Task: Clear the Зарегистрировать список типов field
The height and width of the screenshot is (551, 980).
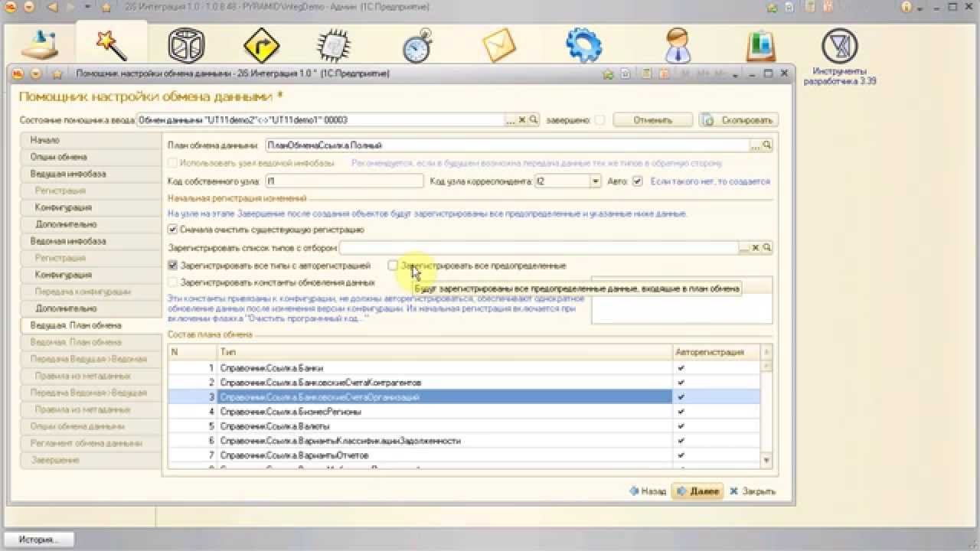Action: pyautogui.click(x=754, y=248)
